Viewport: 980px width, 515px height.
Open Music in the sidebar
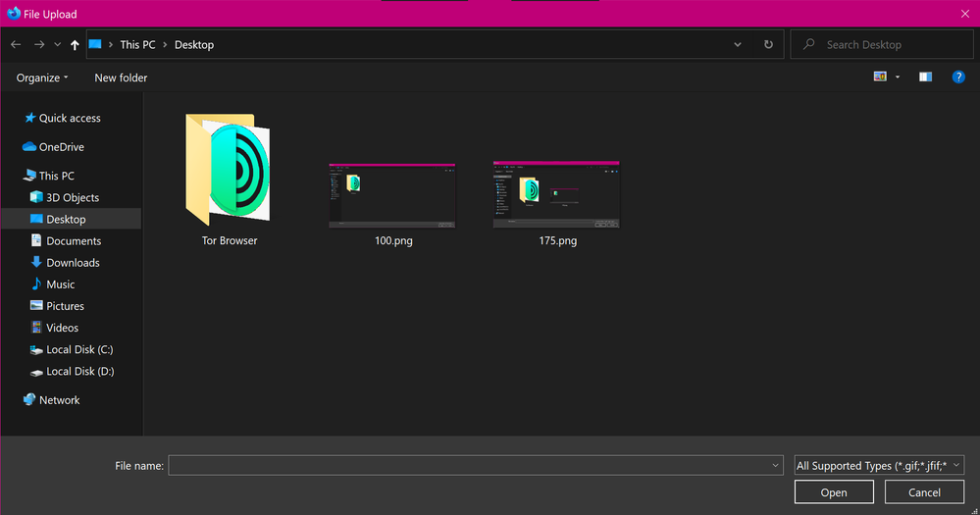pos(60,284)
